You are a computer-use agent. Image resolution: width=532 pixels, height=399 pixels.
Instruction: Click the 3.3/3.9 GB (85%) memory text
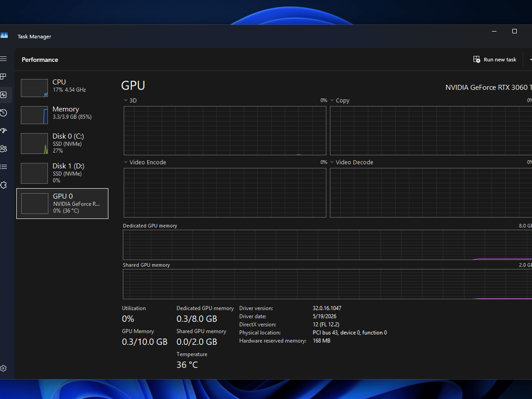72,117
